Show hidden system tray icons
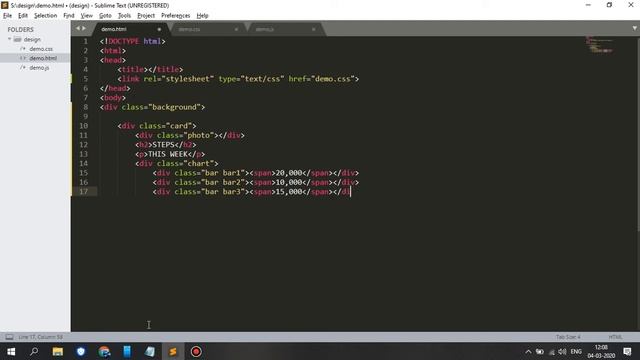This screenshot has height=360, width=640. coord(528,351)
